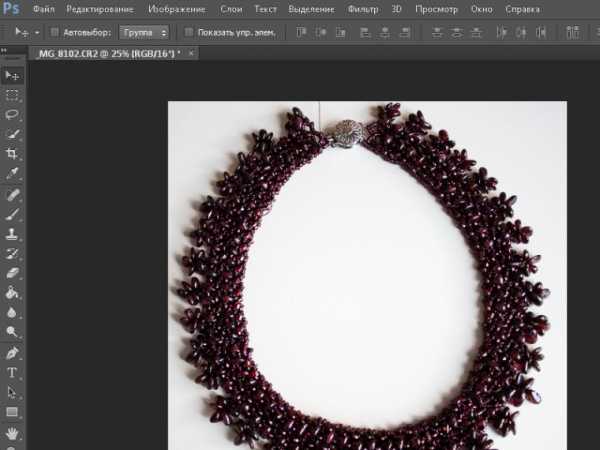Select the Rectangular Marquee tool
The width and height of the screenshot is (600, 450).
pos(12,95)
